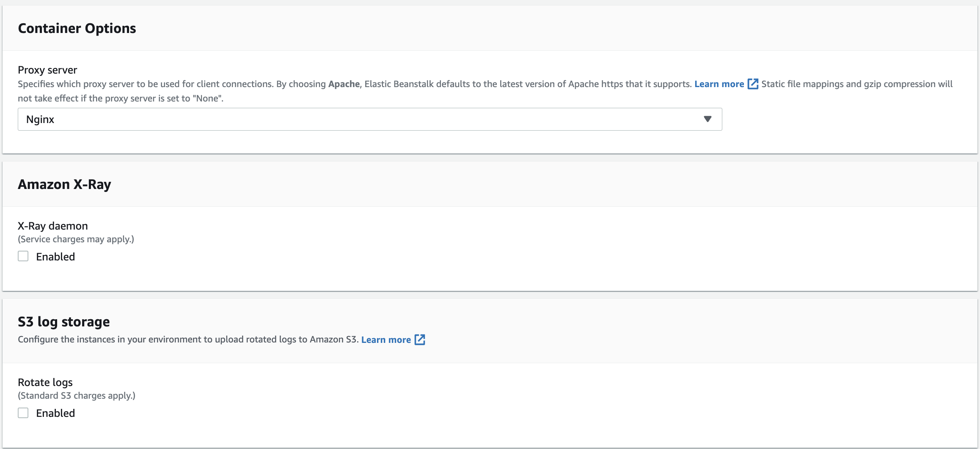Click the bold Apache word in description
This screenshot has height=449, width=980.
[344, 84]
